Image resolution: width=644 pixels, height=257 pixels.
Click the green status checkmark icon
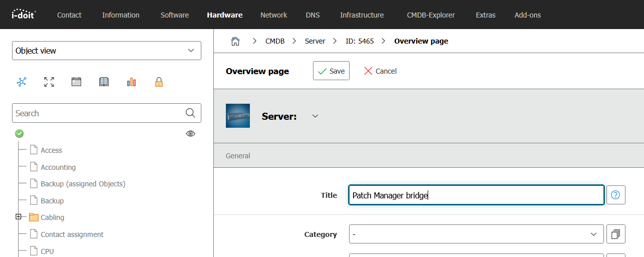pyautogui.click(x=20, y=133)
